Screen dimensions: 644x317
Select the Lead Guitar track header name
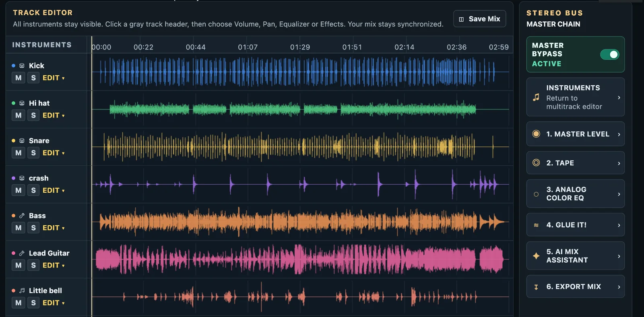[49, 253]
